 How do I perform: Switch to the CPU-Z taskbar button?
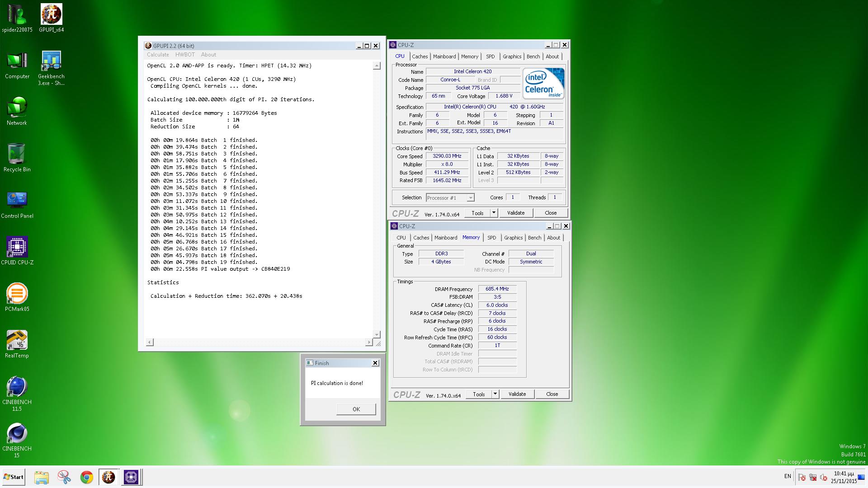point(131,477)
